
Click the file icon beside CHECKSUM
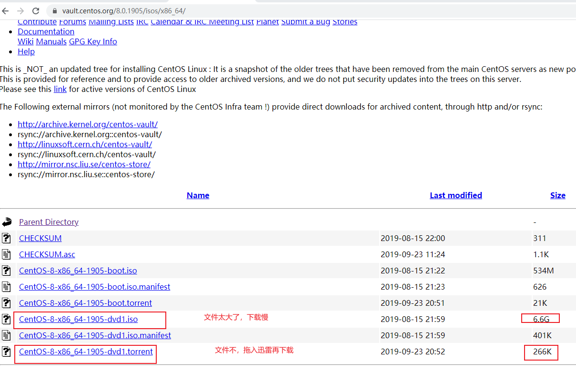pos(6,238)
